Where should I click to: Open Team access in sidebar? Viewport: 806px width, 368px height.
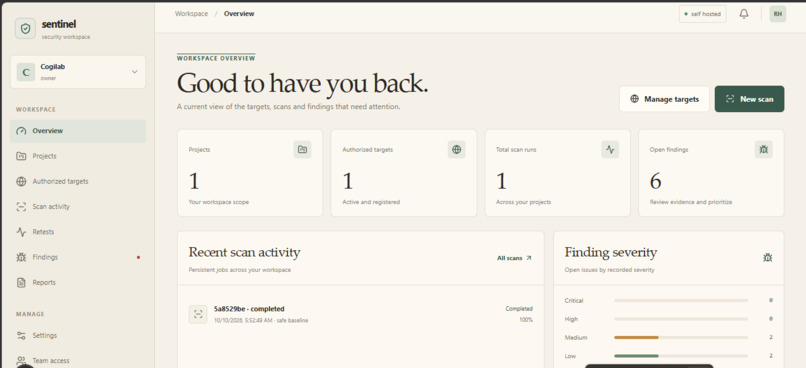[78, 361]
